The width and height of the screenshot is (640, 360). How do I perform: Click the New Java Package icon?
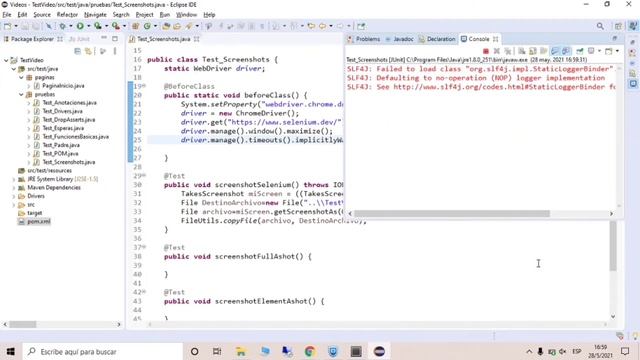(x=136, y=26)
